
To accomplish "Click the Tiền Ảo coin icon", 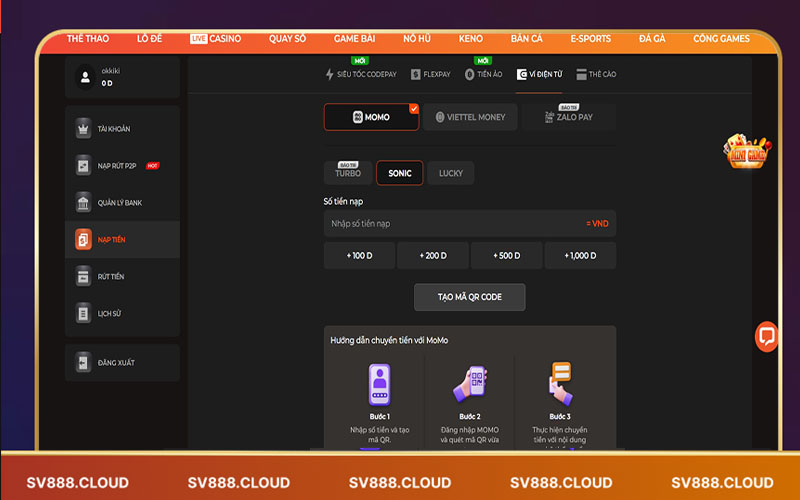I will [x=469, y=74].
